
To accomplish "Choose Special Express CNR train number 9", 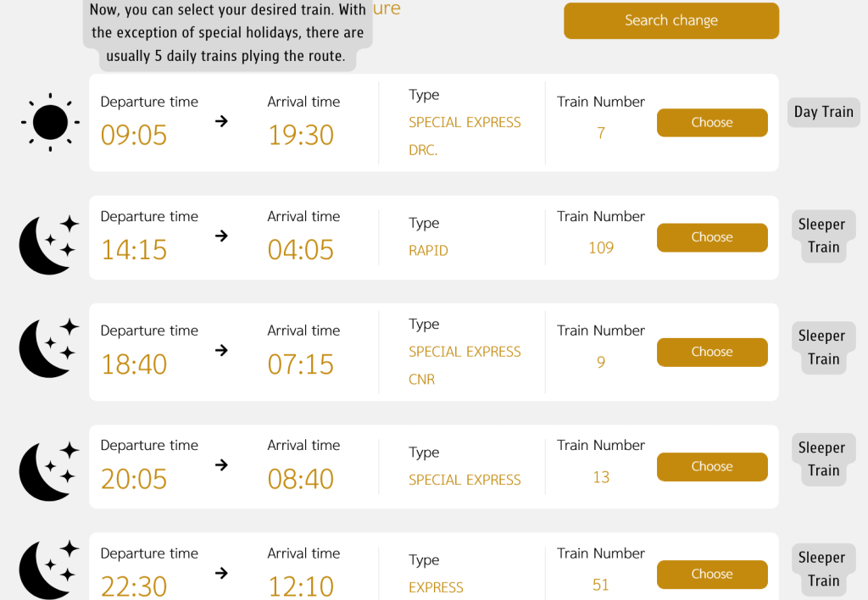I will point(711,352).
